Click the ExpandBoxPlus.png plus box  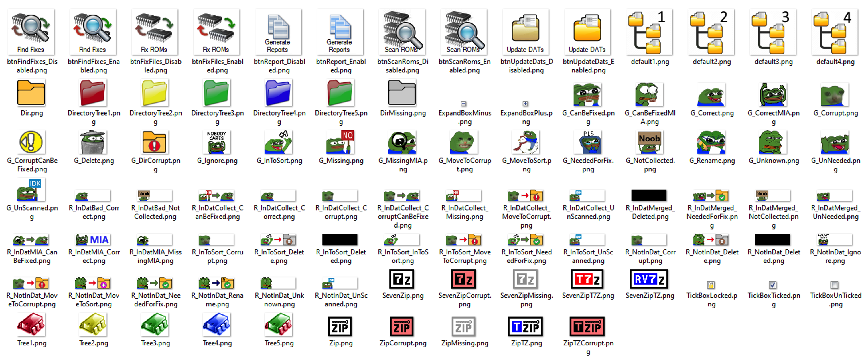click(525, 104)
